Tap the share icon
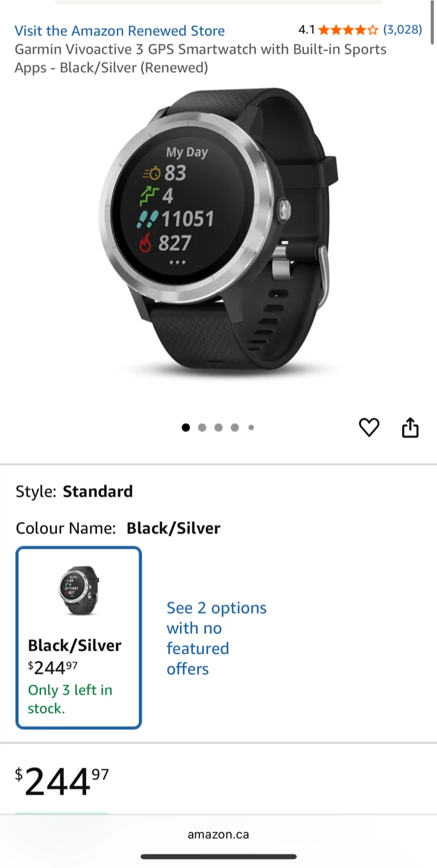Viewport: 437px width, 868px height. point(410,427)
